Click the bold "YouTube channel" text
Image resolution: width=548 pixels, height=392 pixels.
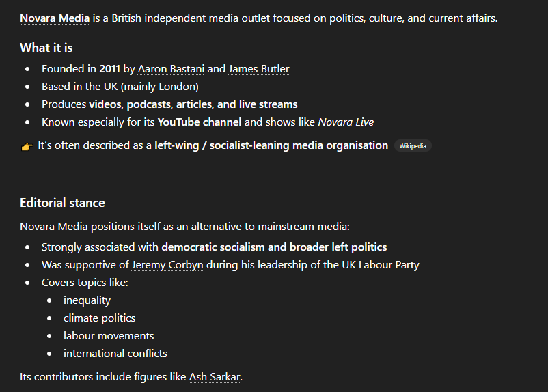(x=200, y=122)
